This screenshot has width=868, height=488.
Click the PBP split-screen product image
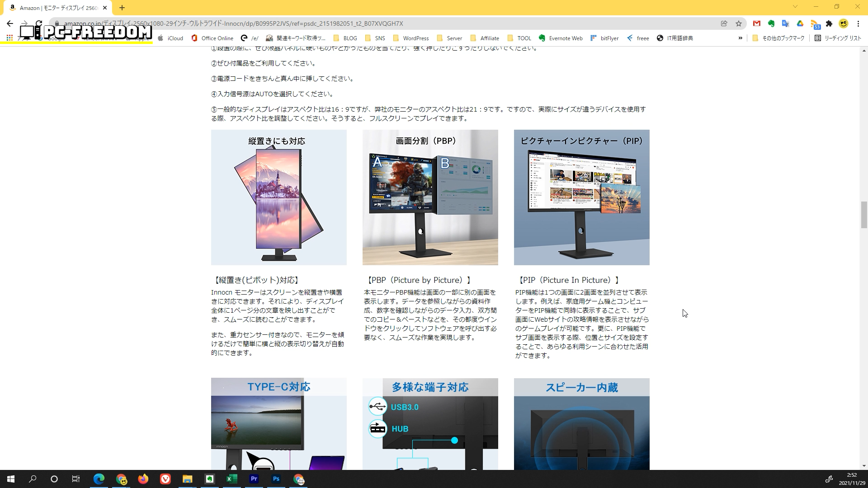[430, 197]
